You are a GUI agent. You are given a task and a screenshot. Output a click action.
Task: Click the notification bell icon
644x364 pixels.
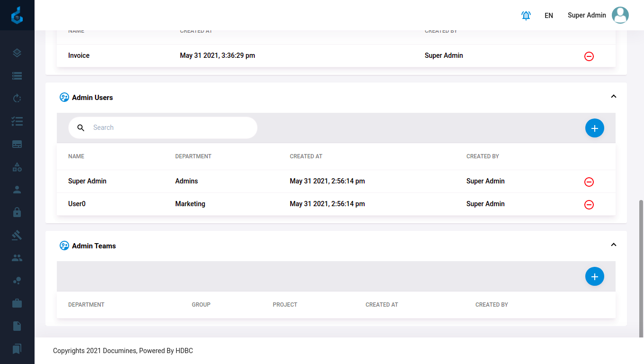point(526,16)
